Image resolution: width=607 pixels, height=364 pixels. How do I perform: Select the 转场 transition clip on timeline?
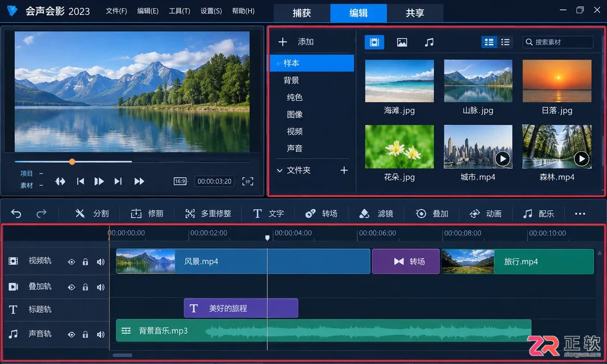[x=406, y=261]
